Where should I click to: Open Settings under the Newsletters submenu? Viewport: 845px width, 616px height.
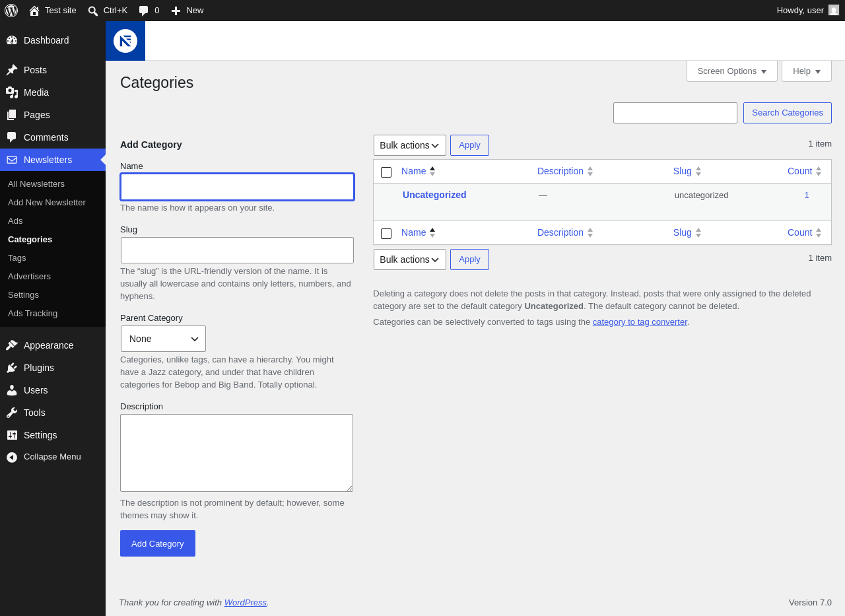tap(23, 294)
